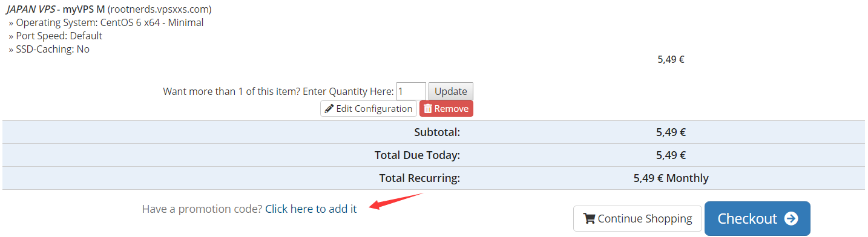Select the Subtotal label
This screenshot has width=868, height=237.
(x=437, y=132)
